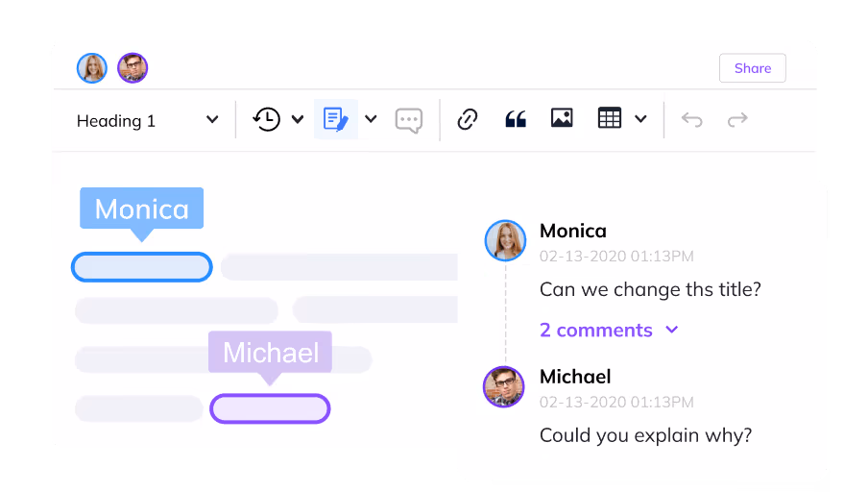
Task: Redo the last undone action
Action: point(737,119)
